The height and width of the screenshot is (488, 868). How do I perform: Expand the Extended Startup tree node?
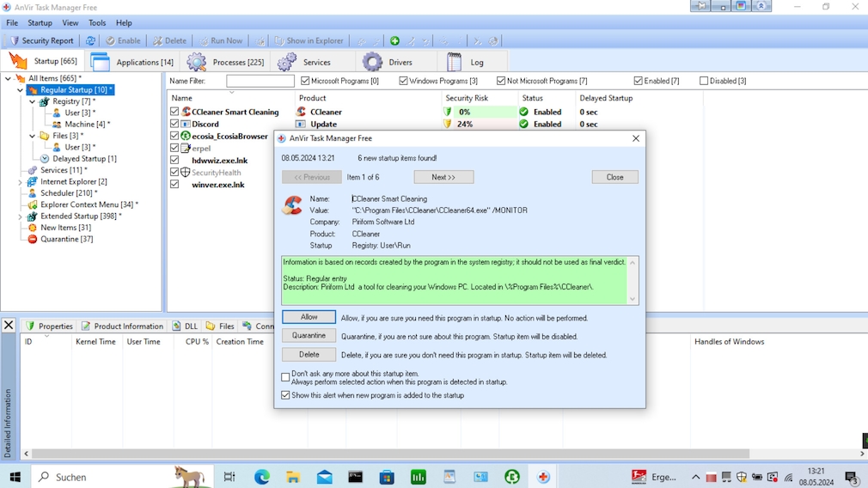click(x=20, y=217)
